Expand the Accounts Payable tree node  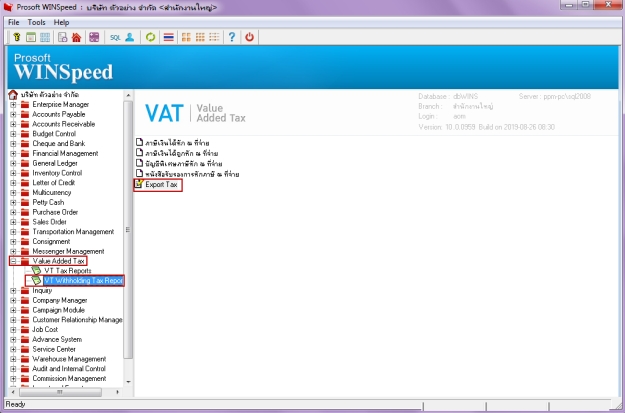pyautogui.click(x=14, y=114)
